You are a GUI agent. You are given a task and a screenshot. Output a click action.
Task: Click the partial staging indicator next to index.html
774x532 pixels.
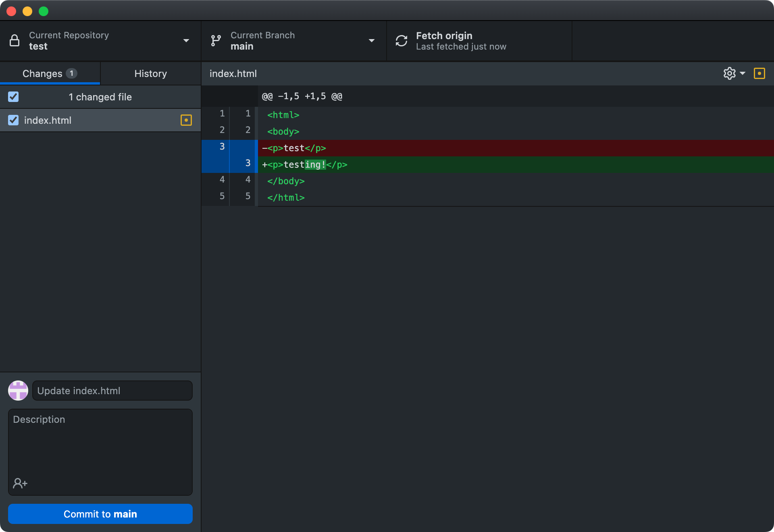click(x=186, y=120)
